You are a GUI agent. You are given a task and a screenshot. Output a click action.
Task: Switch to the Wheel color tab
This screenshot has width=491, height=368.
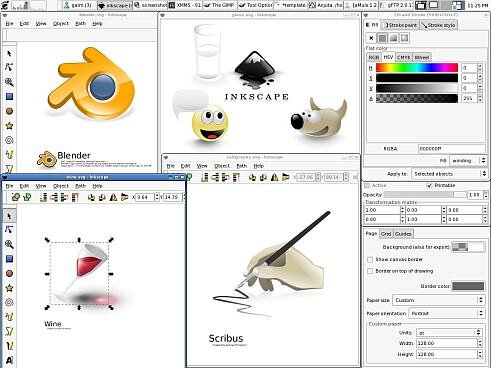pyautogui.click(x=422, y=57)
